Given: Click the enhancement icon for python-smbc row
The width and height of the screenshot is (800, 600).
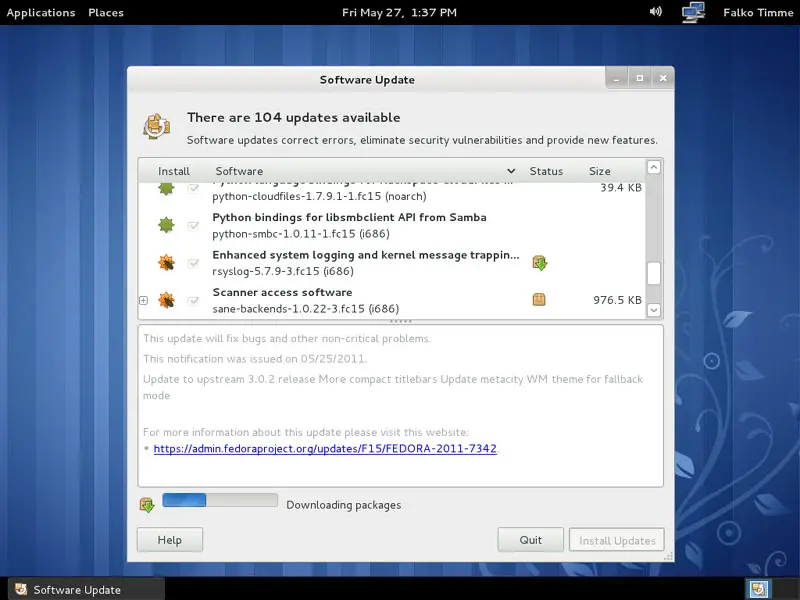Looking at the screenshot, I should click(x=166, y=225).
